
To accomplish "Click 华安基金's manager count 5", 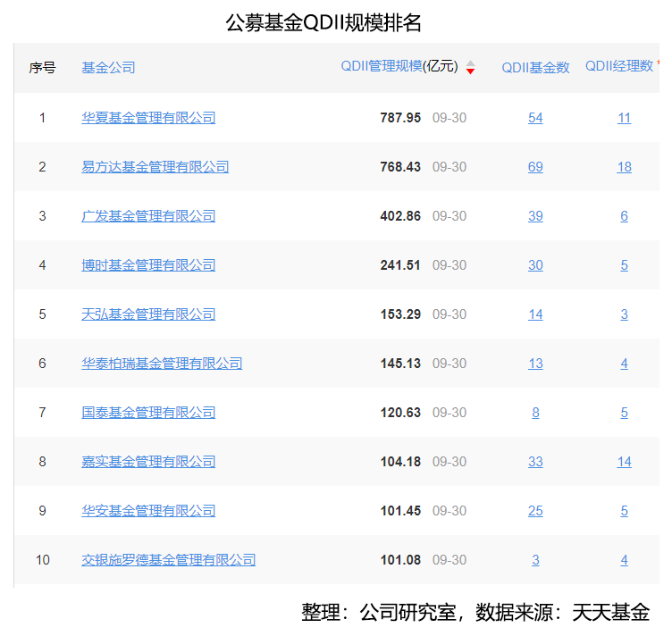I will 624,511.
